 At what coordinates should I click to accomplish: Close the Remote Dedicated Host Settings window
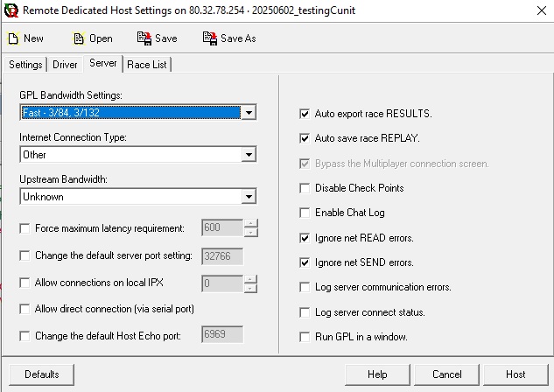pos(541,10)
